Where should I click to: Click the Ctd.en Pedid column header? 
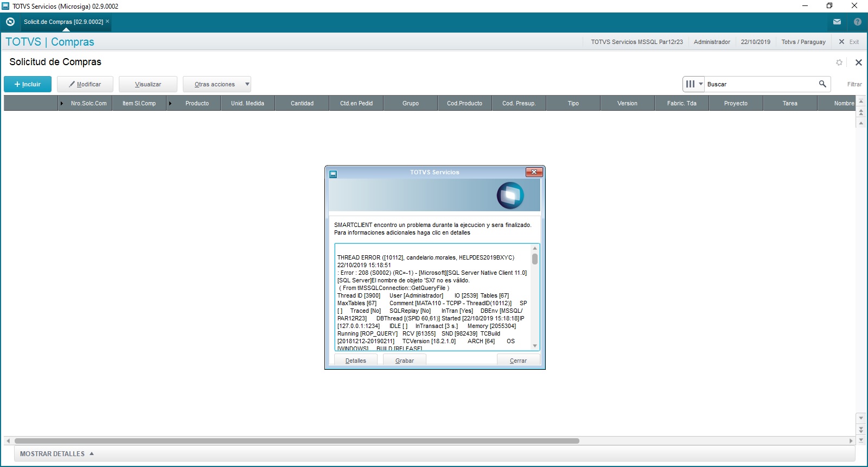pos(356,103)
